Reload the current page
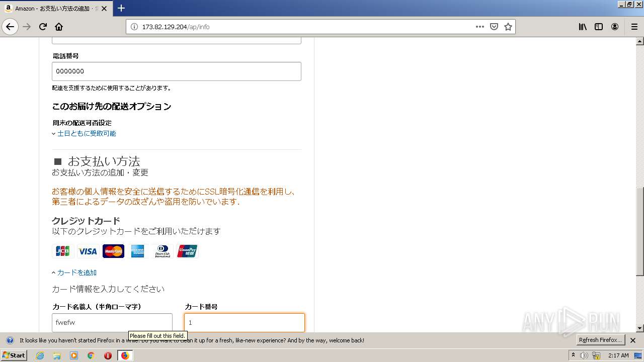Screen dimensions: 644x362 (x=43, y=27)
